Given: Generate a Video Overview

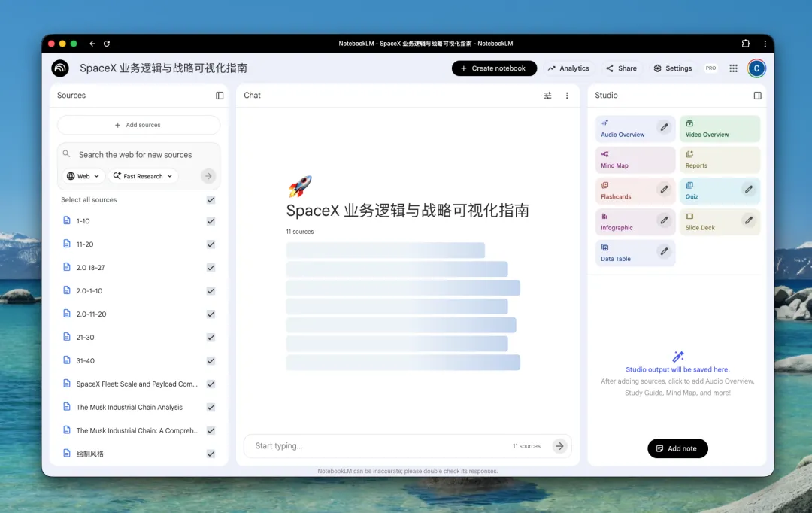Looking at the screenshot, I should tap(720, 129).
